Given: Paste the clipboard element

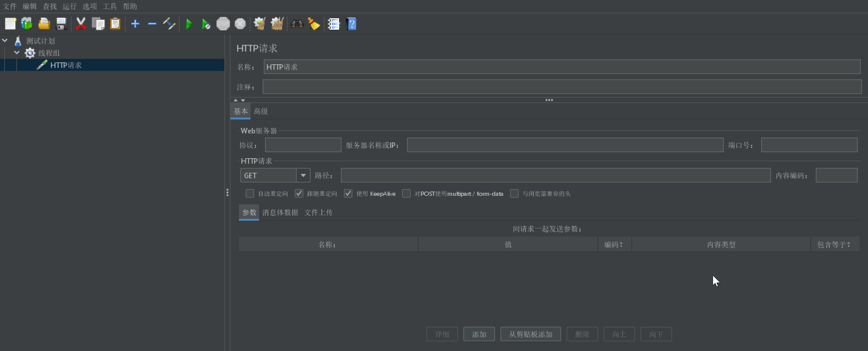Looking at the screenshot, I should tap(115, 24).
